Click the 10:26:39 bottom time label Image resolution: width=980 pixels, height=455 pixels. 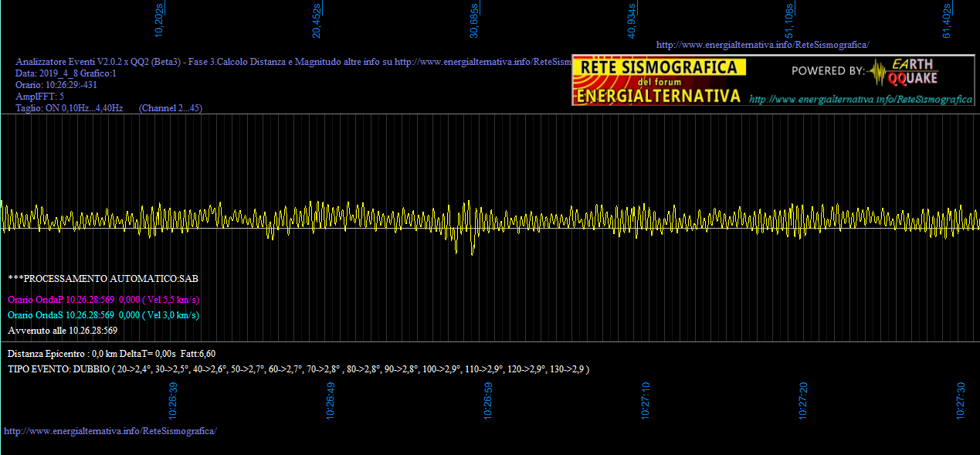(174, 401)
